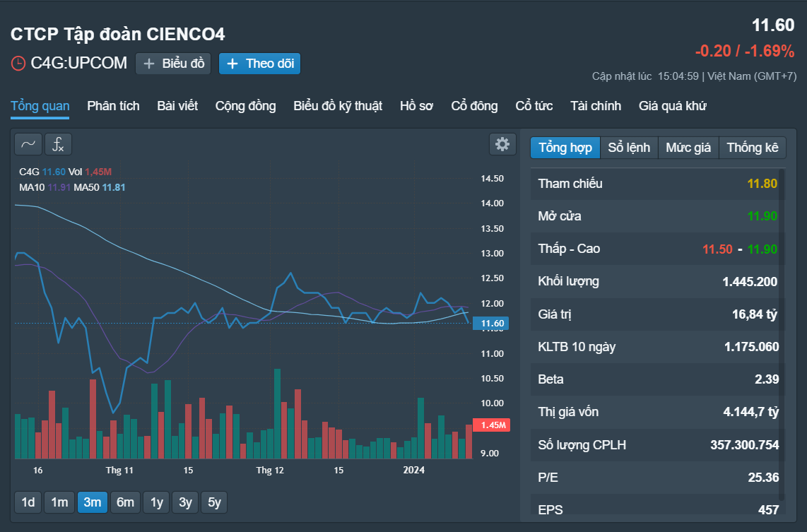Switch to the Phân tích tab
807x532 pixels.
click(x=113, y=106)
